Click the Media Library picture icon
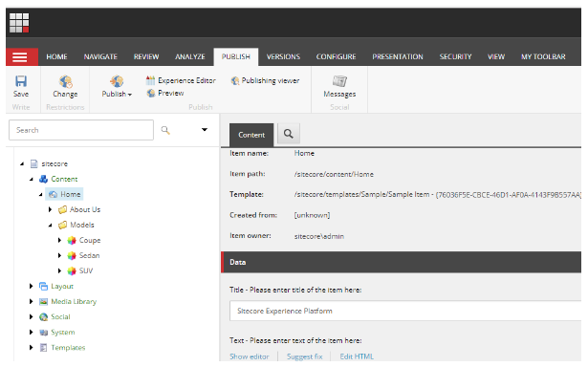This screenshot has width=588, height=367. [x=43, y=301]
